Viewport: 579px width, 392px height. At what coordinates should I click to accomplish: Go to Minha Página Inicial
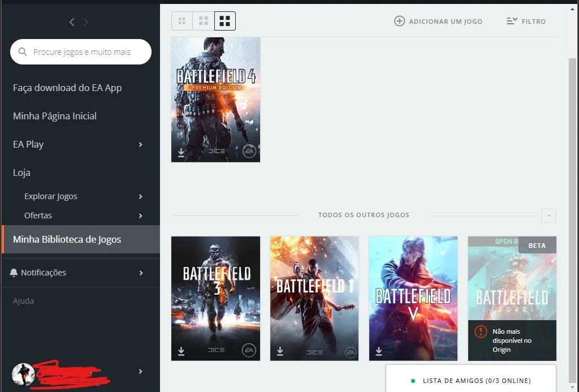pyautogui.click(x=55, y=116)
